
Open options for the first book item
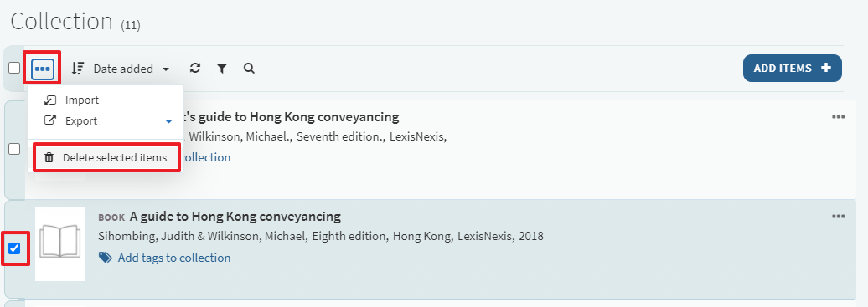(838, 117)
